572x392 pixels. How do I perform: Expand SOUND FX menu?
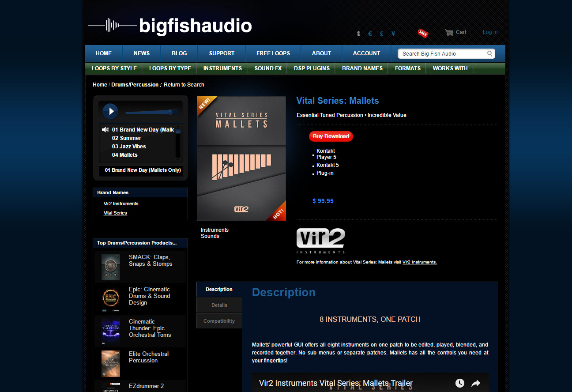pyautogui.click(x=268, y=68)
